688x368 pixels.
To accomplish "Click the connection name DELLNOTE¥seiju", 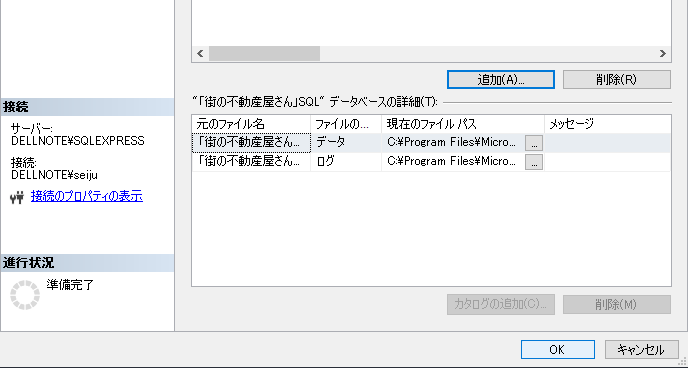I will pyautogui.click(x=54, y=175).
